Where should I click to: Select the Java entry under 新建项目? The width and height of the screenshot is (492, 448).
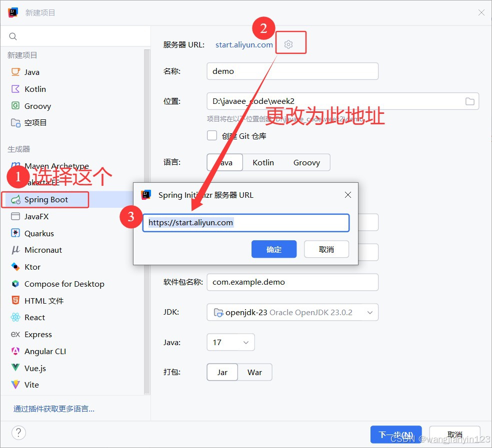pos(32,72)
